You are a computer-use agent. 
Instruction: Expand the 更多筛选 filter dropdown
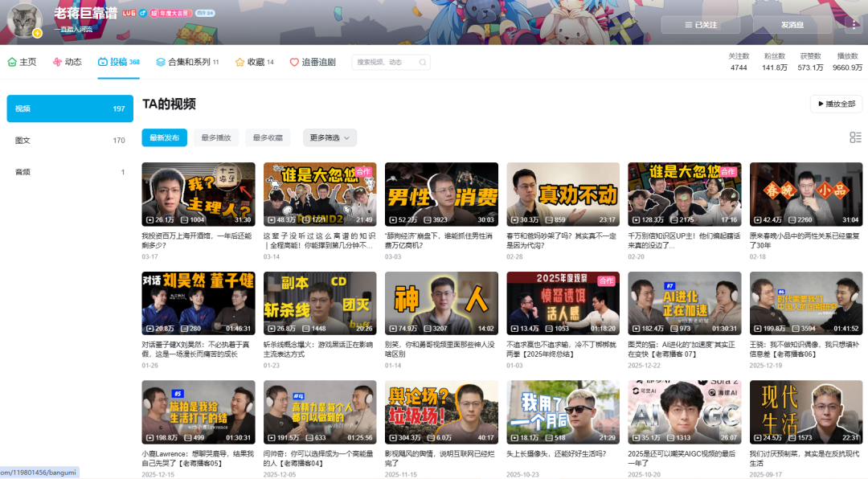330,137
